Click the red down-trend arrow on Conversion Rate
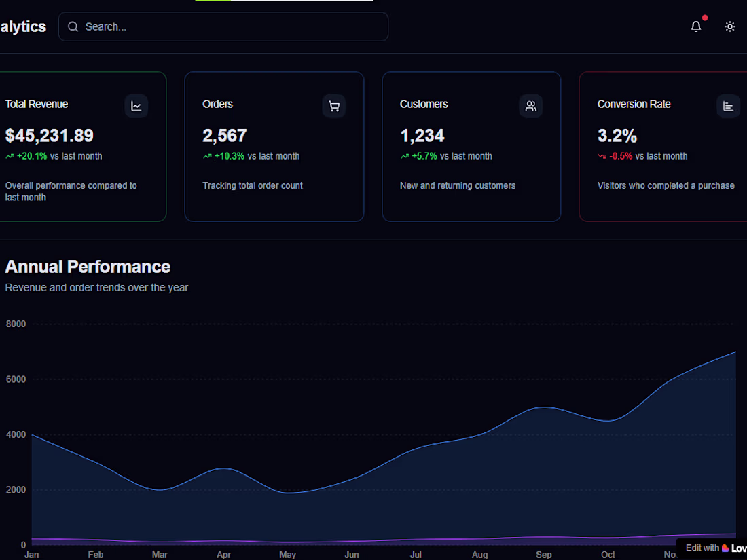Viewport: 747px width, 560px height. click(x=601, y=155)
